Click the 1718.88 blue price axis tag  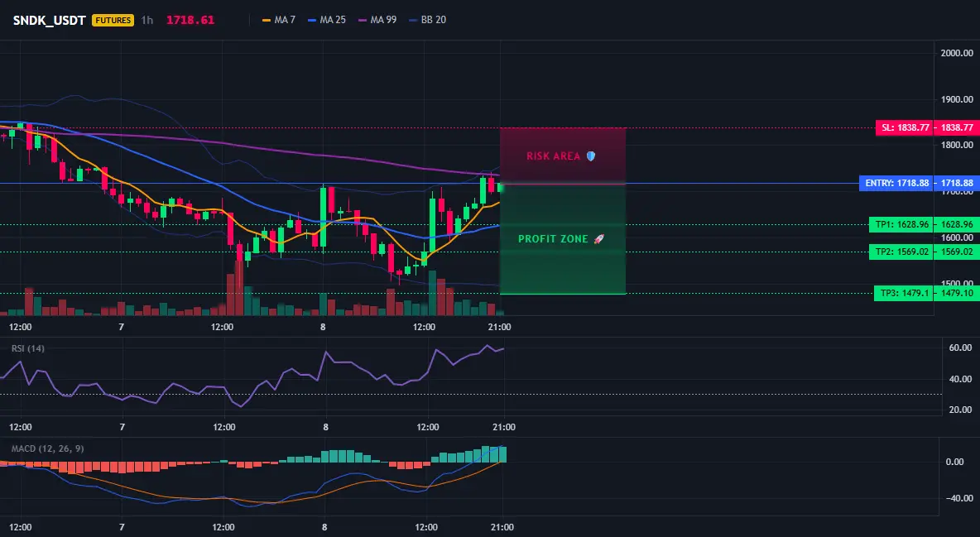[957, 183]
